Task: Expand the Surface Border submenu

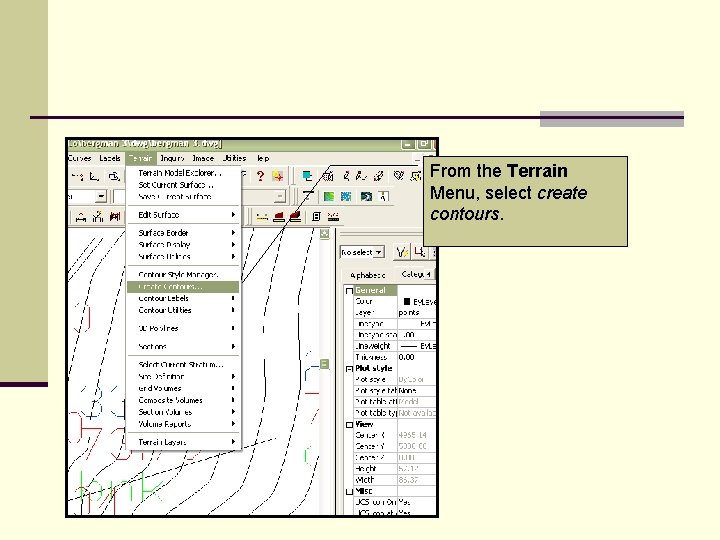Action: 183,233
